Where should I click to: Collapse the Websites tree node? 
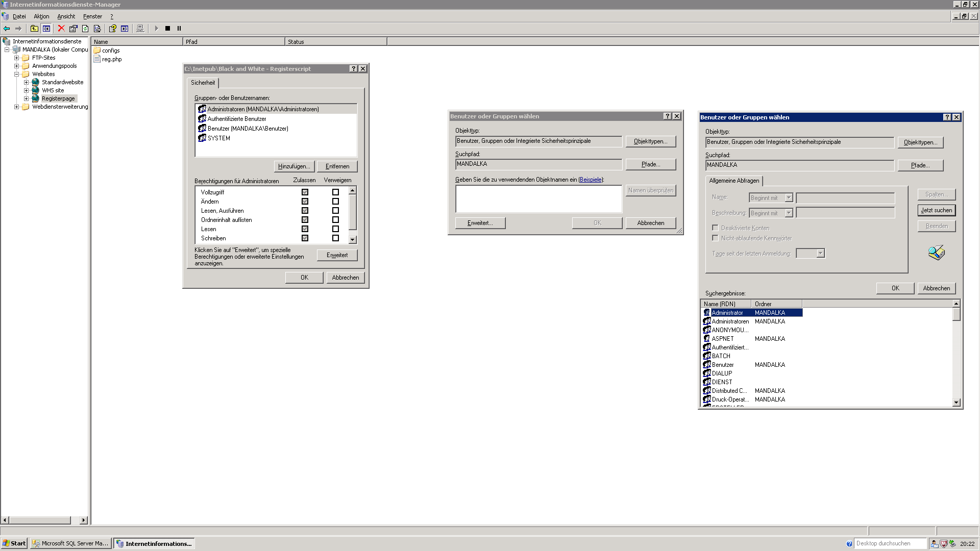click(16, 74)
